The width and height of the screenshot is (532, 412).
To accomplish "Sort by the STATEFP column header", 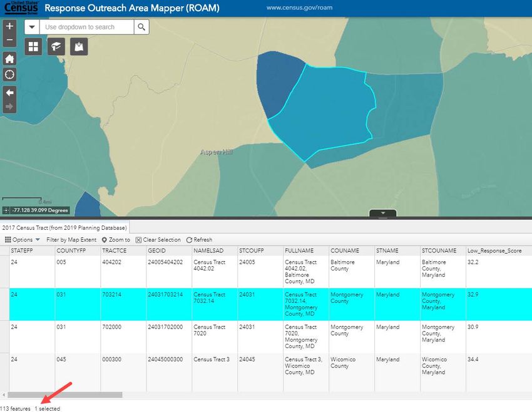I will pyautogui.click(x=32, y=250).
